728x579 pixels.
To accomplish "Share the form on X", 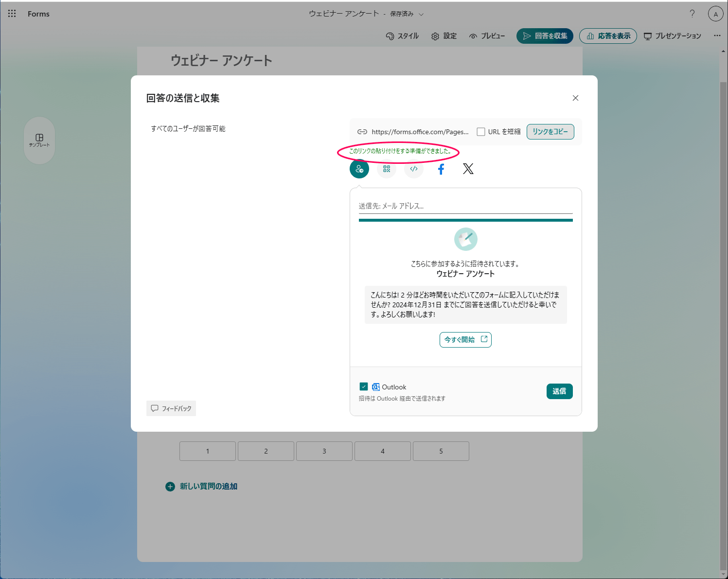I will click(468, 169).
